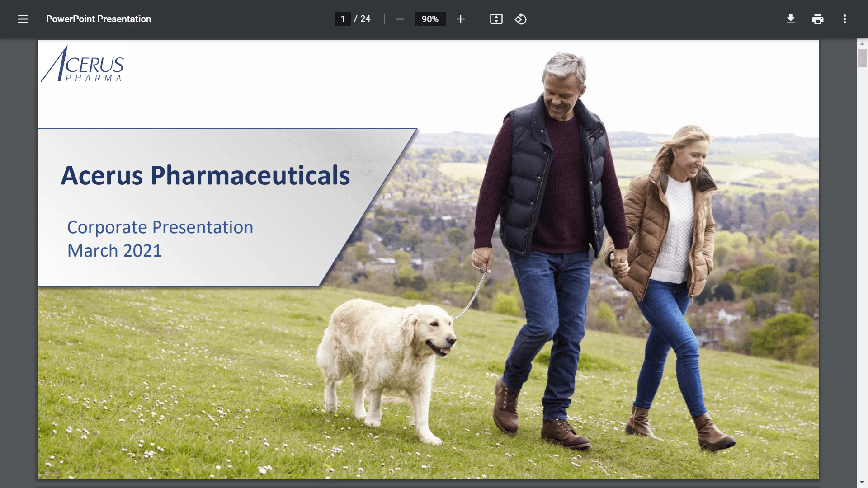
Task: Zoom out with the minus button
Action: click(400, 19)
